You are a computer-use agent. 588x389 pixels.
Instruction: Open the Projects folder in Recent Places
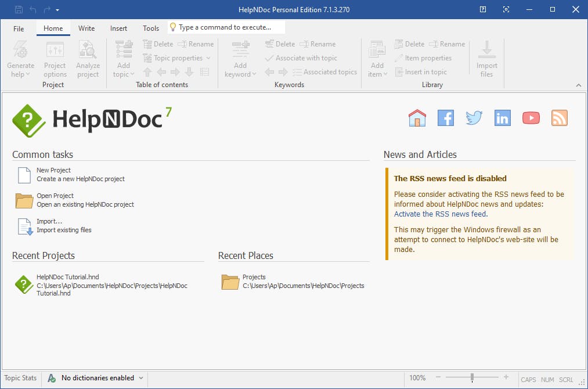coord(293,282)
